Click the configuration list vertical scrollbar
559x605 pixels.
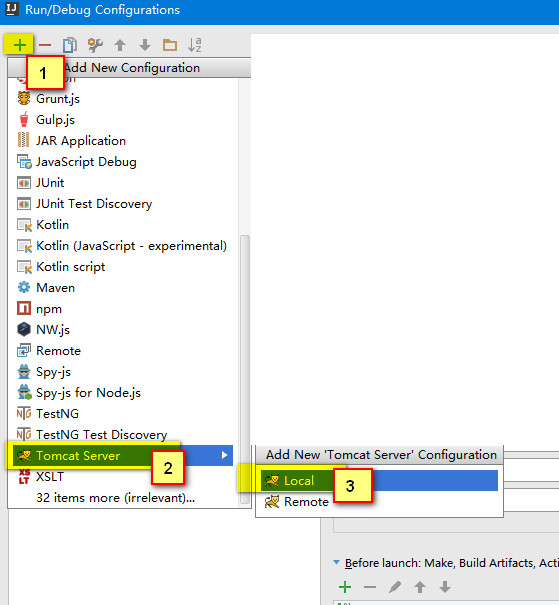tap(245, 369)
